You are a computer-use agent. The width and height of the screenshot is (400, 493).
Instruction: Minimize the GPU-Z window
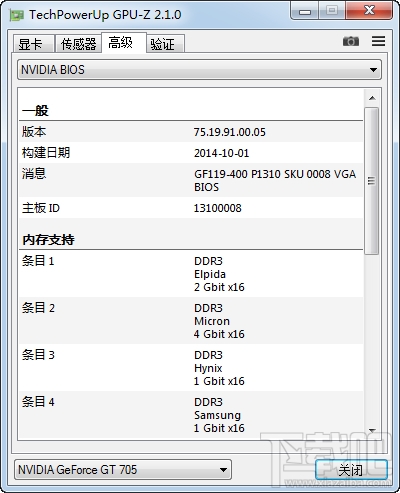(x=305, y=11)
